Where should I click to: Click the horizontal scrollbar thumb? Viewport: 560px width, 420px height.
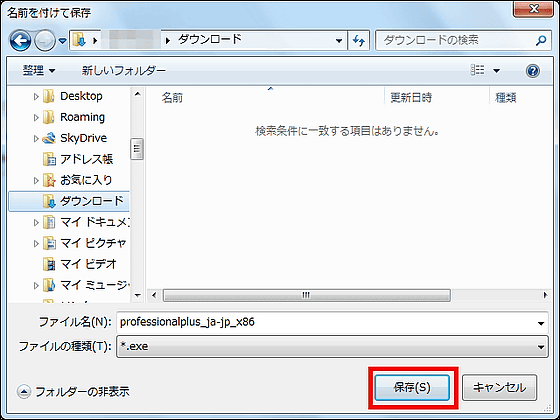307,295
